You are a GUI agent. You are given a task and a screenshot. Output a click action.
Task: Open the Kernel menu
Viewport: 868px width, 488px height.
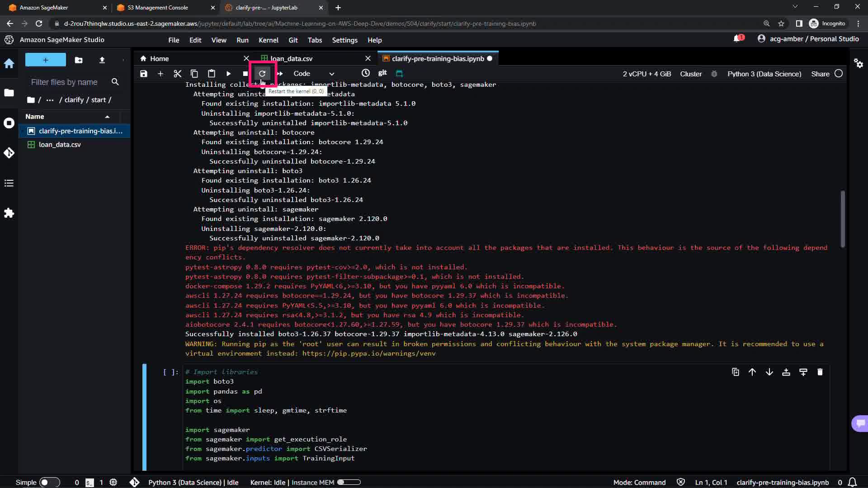268,40
